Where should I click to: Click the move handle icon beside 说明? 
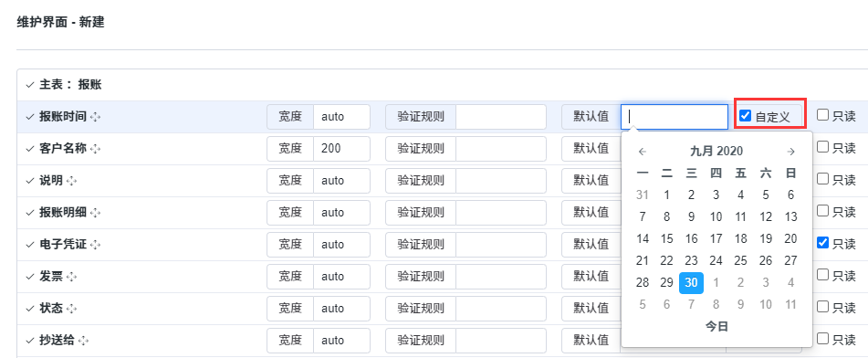[x=71, y=181]
